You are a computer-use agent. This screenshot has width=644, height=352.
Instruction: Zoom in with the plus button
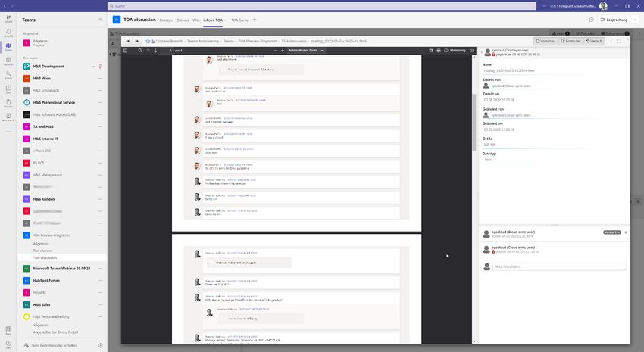(283, 51)
